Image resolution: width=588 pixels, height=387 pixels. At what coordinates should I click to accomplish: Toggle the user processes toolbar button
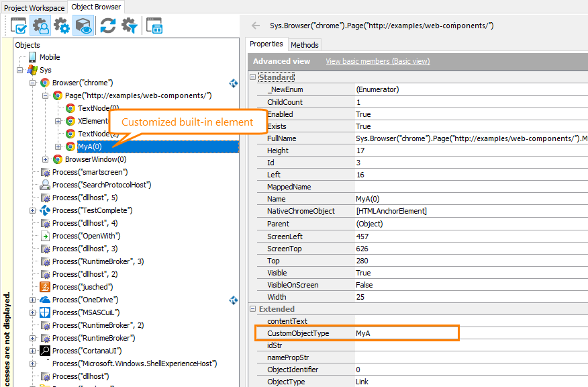pyautogui.click(x=40, y=26)
